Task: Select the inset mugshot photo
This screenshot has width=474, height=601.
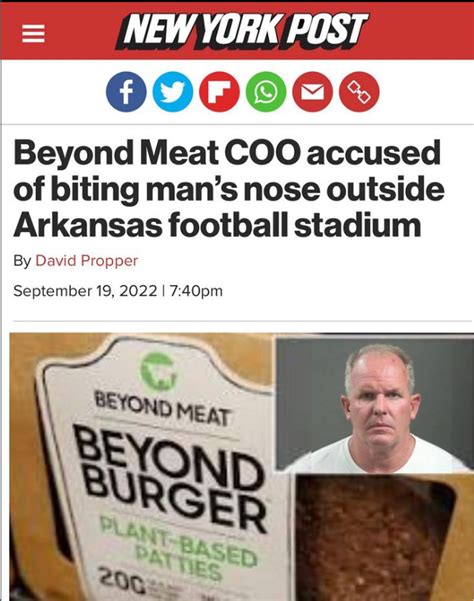Action: click(374, 404)
